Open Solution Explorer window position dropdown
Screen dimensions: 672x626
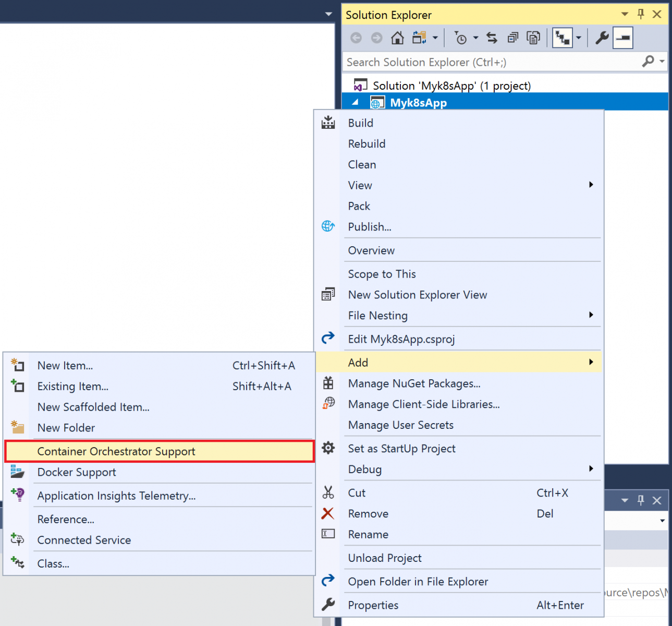click(x=625, y=14)
